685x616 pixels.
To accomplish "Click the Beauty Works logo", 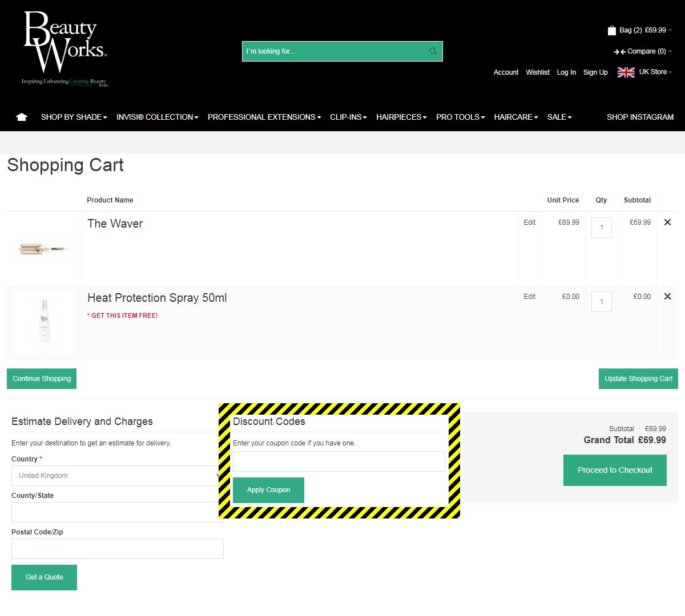I will (65, 49).
